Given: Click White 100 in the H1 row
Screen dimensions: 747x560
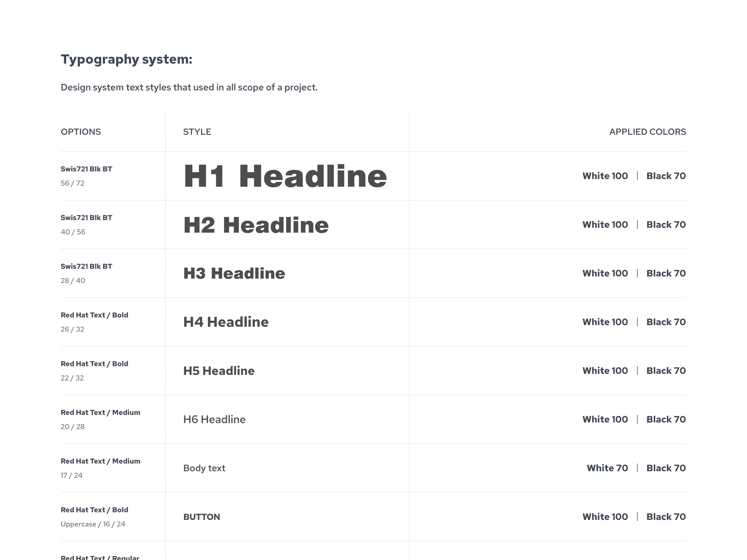Looking at the screenshot, I should coord(605,176).
